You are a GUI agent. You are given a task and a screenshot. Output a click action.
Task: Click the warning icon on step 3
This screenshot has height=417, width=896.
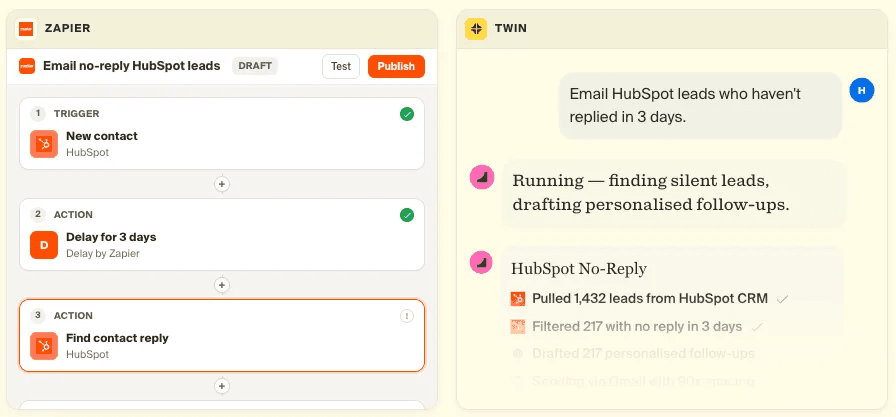click(x=407, y=316)
